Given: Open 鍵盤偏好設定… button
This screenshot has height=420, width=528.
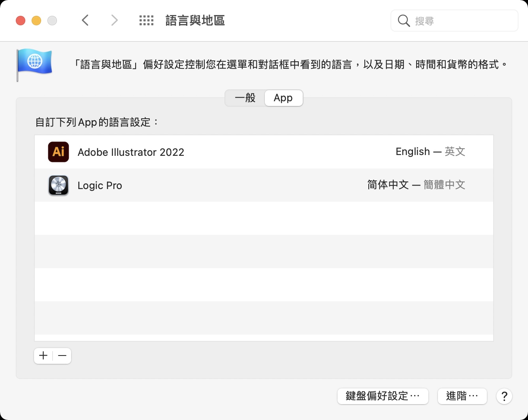Looking at the screenshot, I should [383, 396].
